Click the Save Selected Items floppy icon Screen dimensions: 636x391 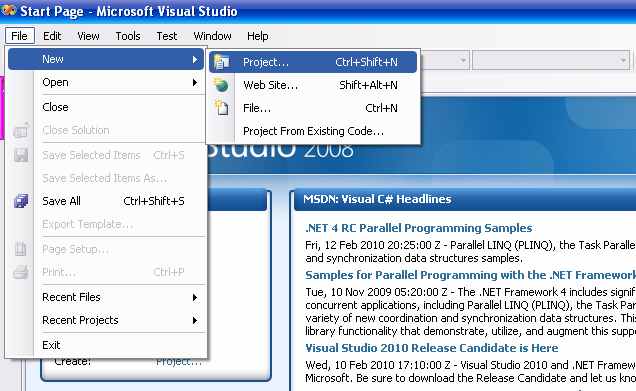21,155
